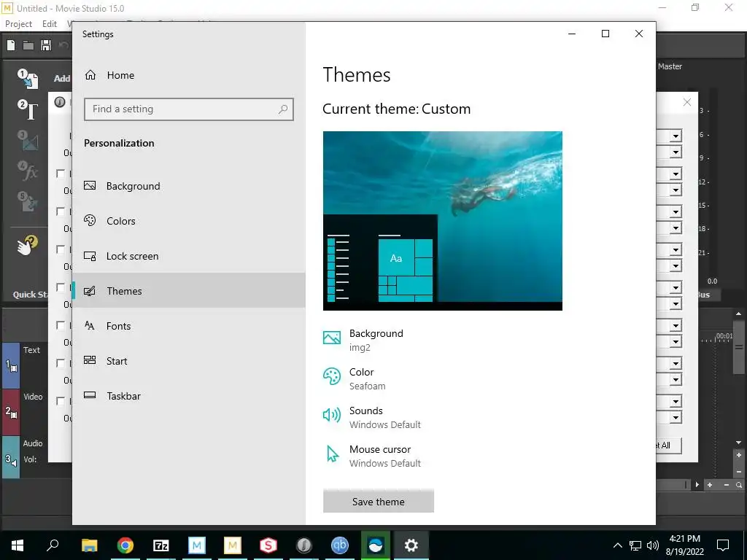Viewport: 747px width, 560px height.
Task: Click the Save theme button
Action: (x=379, y=502)
